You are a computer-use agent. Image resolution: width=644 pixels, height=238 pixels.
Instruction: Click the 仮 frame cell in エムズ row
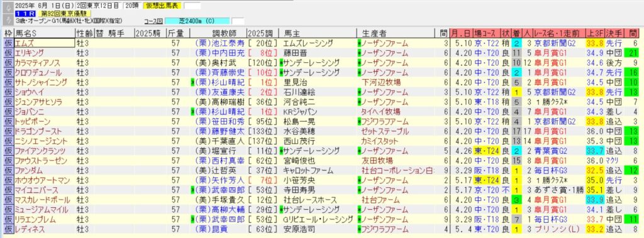[9, 43]
